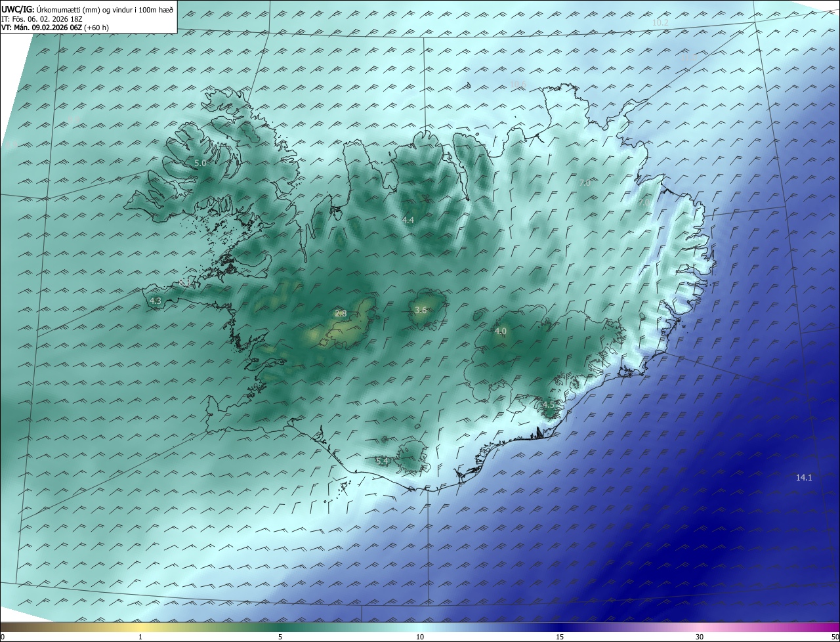
Task: Click the 4.0 value on the large southeast glacier
Action: click(x=501, y=332)
